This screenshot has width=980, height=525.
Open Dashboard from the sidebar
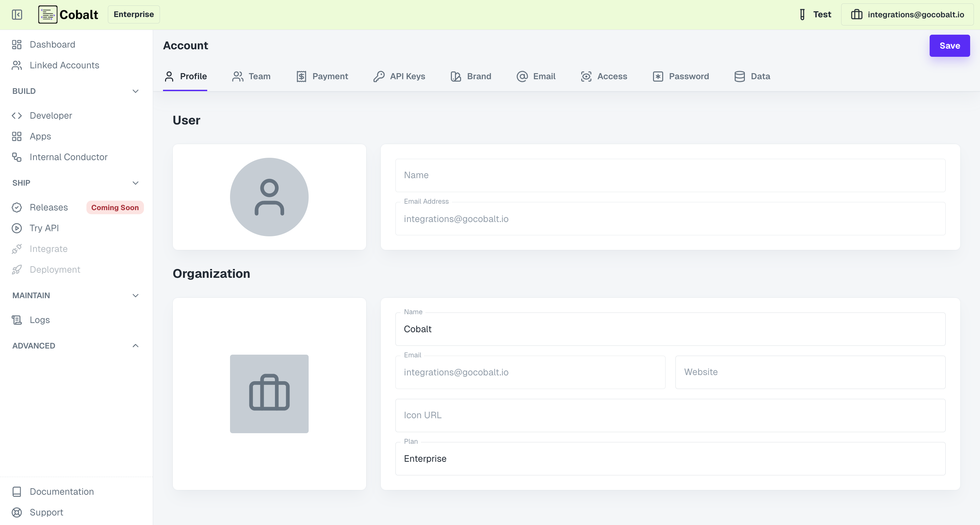[x=52, y=45]
